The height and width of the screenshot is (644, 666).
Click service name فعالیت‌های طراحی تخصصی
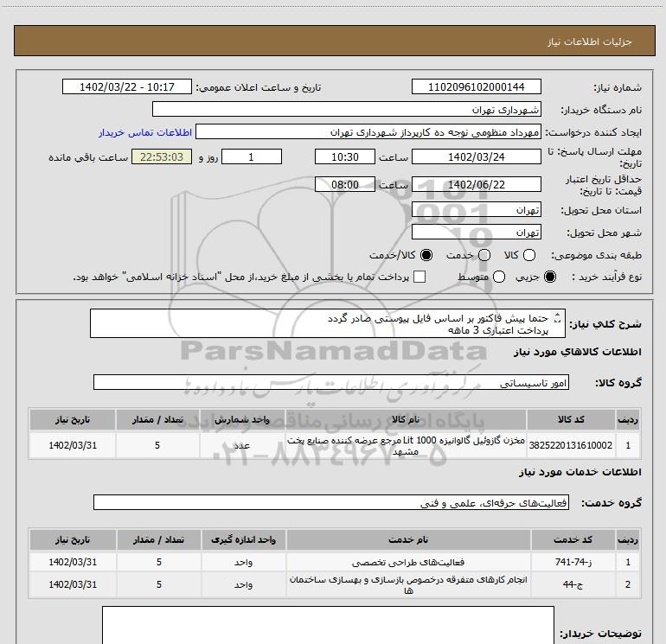point(407,562)
